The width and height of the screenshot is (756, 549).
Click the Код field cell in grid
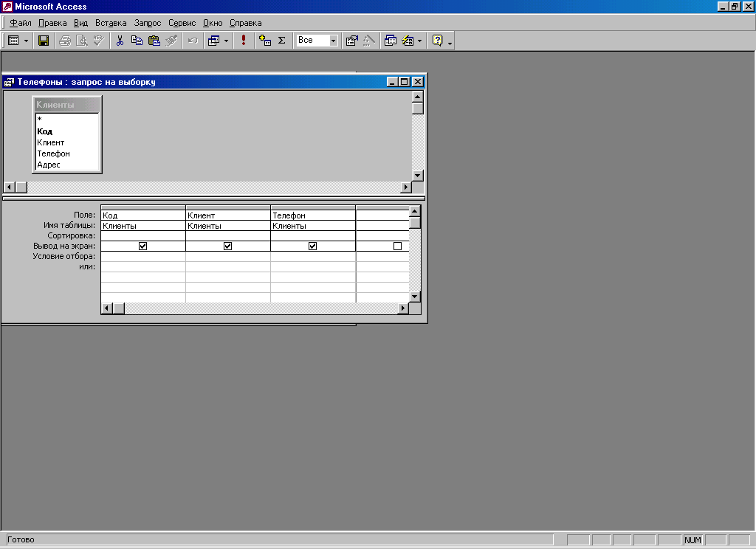point(142,215)
